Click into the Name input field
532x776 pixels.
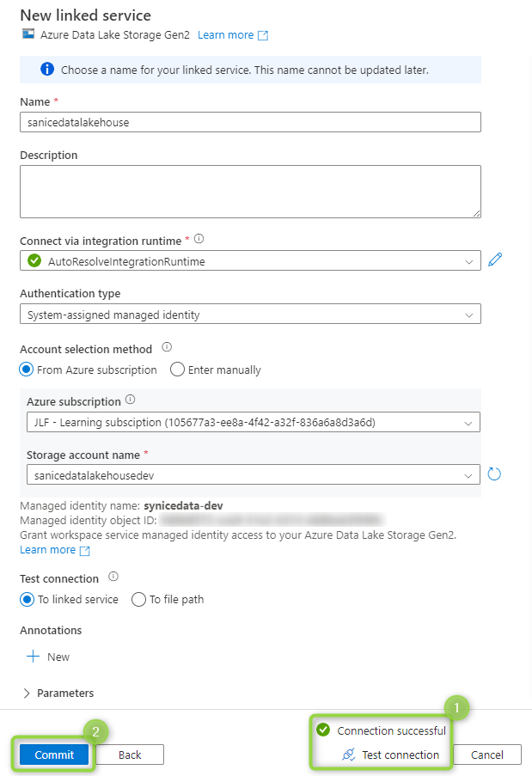pos(250,122)
